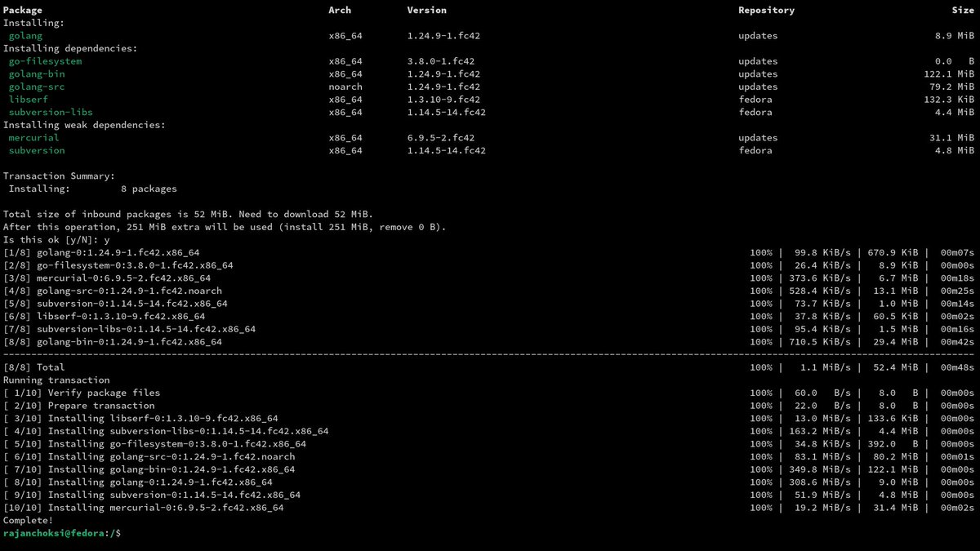This screenshot has width=980, height=551.
Task: Click '[ 4/10] Installing subversion-libs' line
Action: pos(166,431)
